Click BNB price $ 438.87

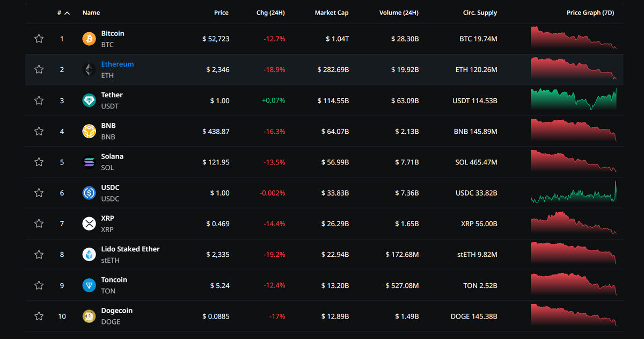click(216, 132)
